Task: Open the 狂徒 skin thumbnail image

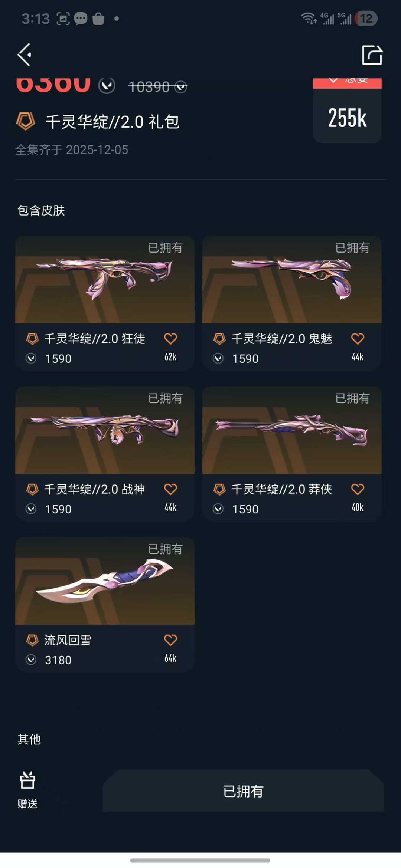Action: (x=105, y=280)
